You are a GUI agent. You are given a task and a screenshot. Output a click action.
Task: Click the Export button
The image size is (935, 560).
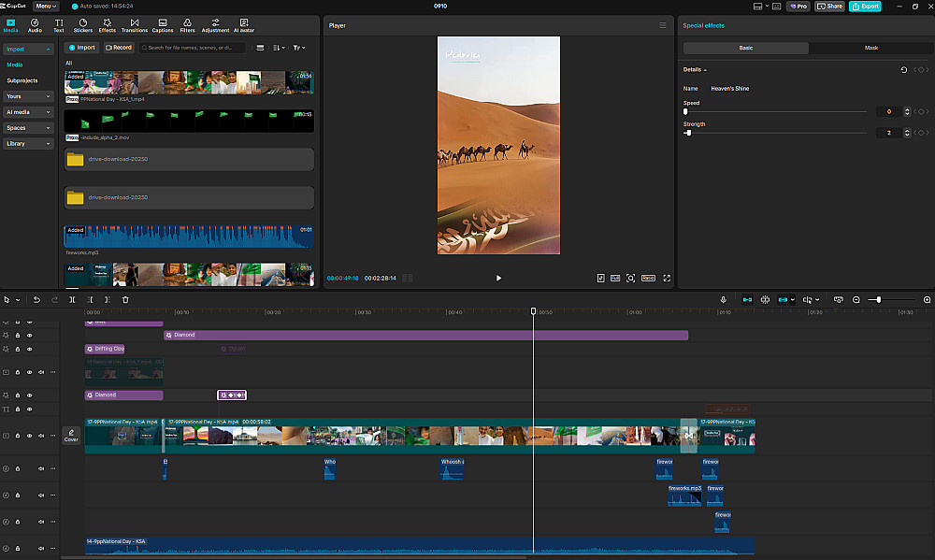pyautogui.click(x=865, y=6)
